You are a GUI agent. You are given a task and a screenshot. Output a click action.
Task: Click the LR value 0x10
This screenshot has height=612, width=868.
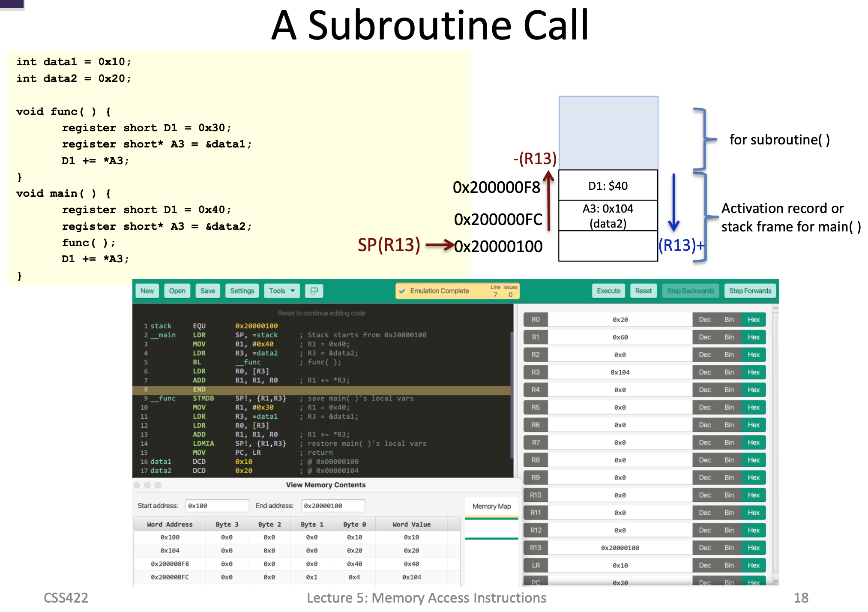pos(620,565)
